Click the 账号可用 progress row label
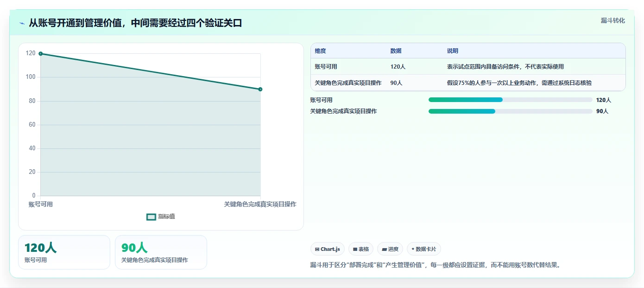The width and height of the screenshot is (644, 288). (x=321, y=100)
